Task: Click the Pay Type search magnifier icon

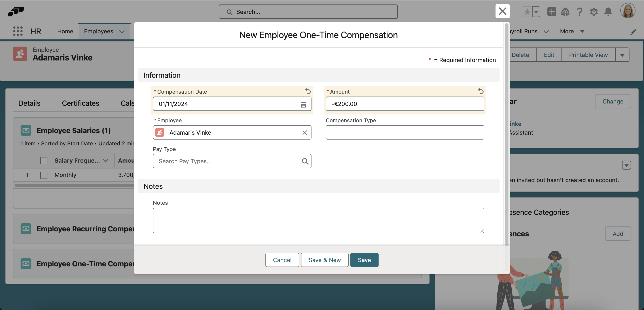Action: pos(305,161)
